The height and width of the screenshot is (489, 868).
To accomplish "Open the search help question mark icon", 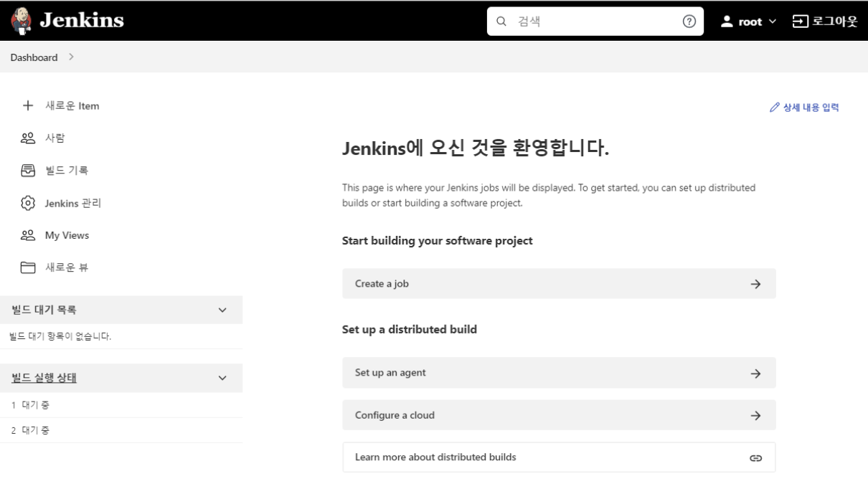I will [x=689, y=22].
